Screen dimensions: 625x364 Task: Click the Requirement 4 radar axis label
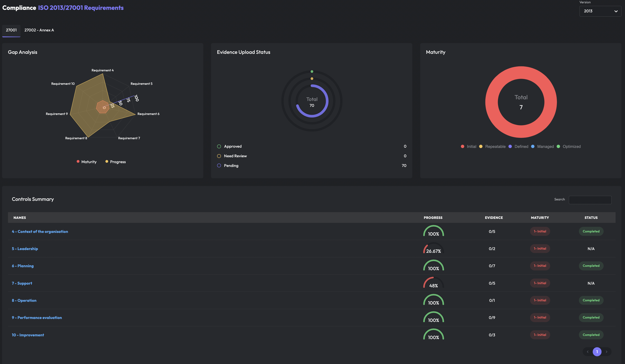[x=102, y=70]
